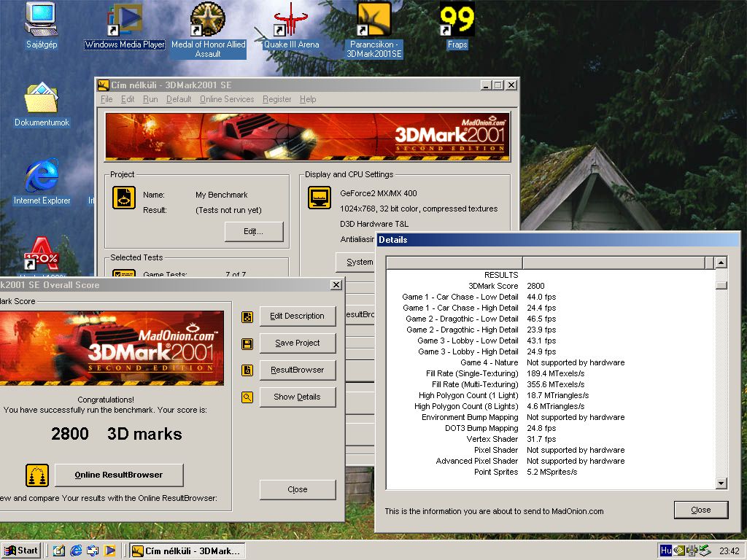This screenshot has height=560, width=747.
Task: Open Internet Explorer from quick launch
Action: point(76,551)
